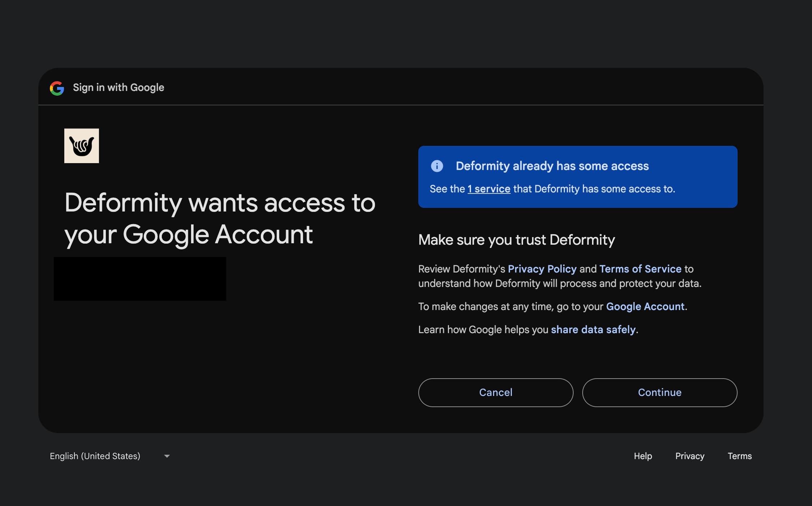Image resolution: width=812 pixels, height=506 pixels.
Task: Click the dropdown arrow next to the language selector
Action: (x=167, y=456)
